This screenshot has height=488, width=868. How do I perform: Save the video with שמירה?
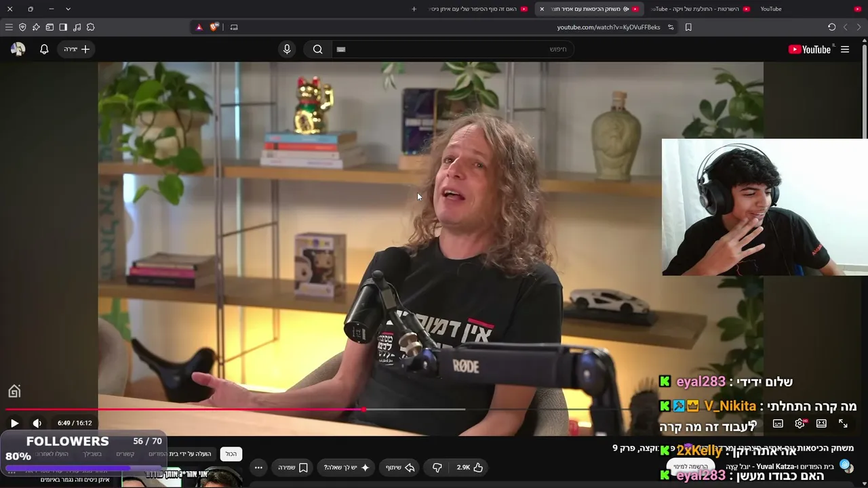coord(293,468)
